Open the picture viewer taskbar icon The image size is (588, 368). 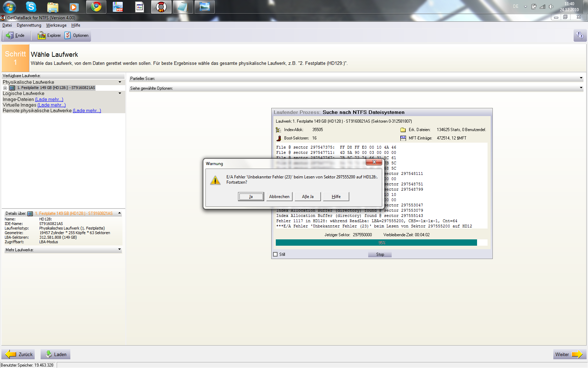point(205,7)
